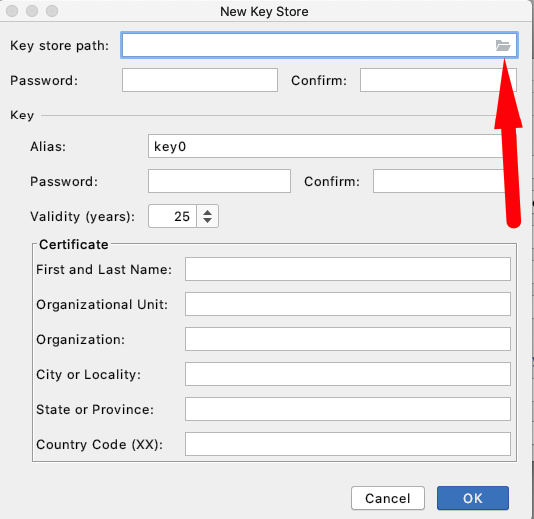Focus the State or Province field
The height and width of the screenshot is (519, 534).
(348, 409)
